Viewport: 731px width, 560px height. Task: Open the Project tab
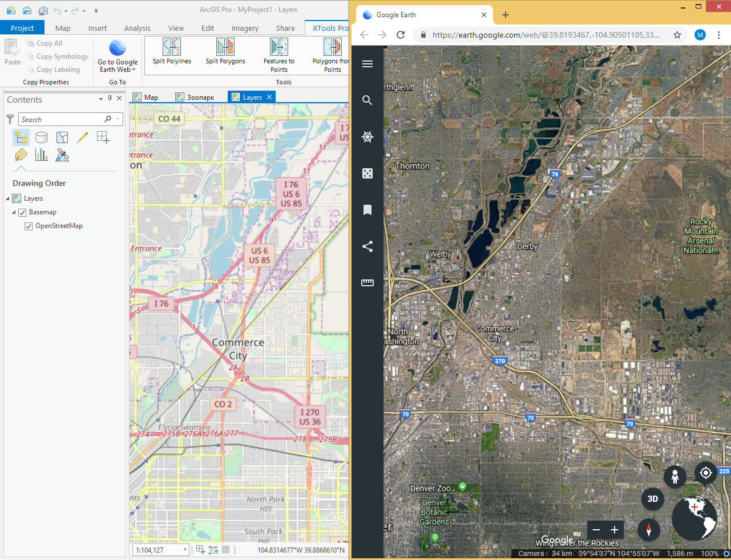(x=22, y=28)
